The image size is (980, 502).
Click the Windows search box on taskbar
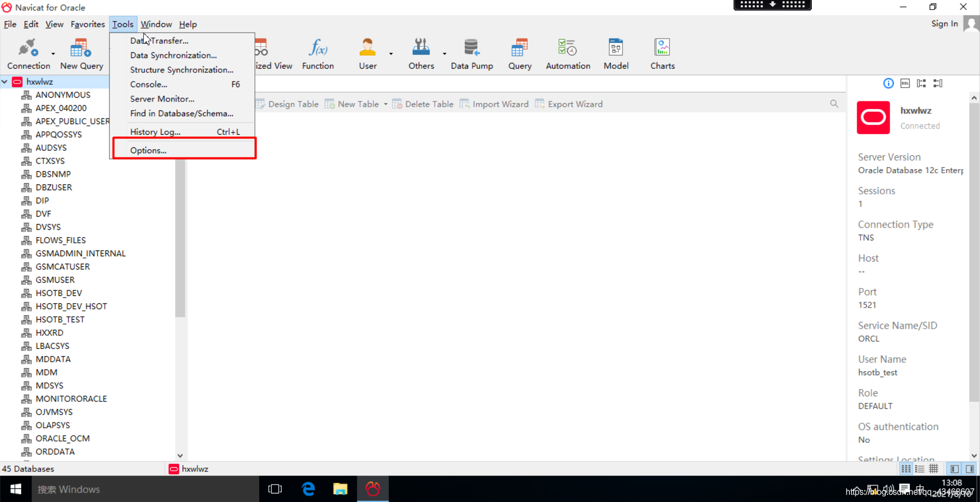click(x=145, y=489)
